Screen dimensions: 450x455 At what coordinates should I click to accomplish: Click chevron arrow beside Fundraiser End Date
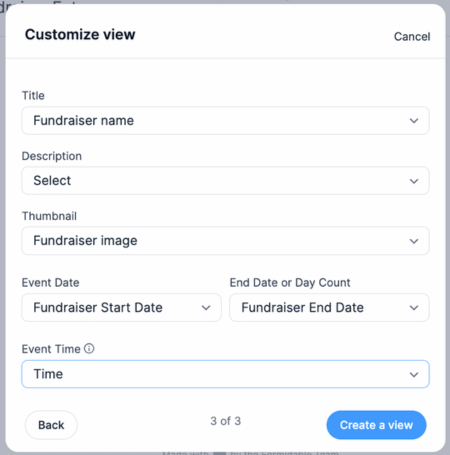coord(414,308)
